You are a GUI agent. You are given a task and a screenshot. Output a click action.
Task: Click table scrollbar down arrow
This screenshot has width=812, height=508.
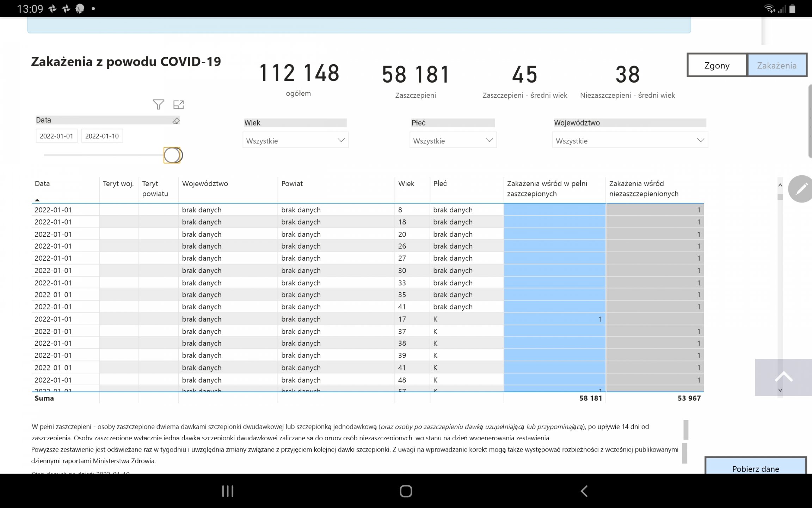[x=780, y=390]
